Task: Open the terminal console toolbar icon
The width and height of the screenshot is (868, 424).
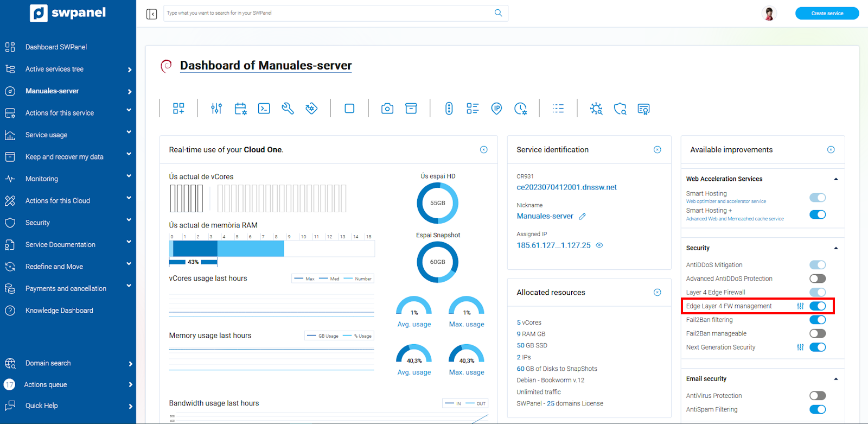Action: click(x=264, y=109)
